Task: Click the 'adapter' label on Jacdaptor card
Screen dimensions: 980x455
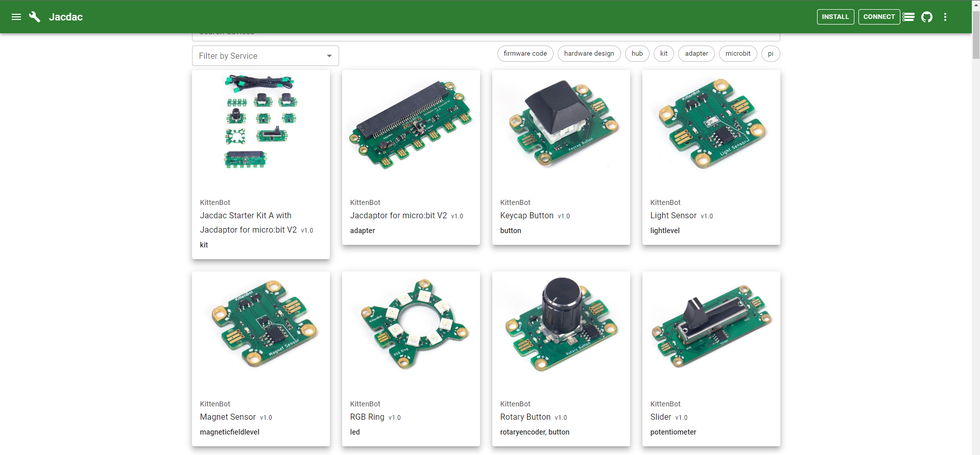Action: pyautogui.click(x=363, y=231)
